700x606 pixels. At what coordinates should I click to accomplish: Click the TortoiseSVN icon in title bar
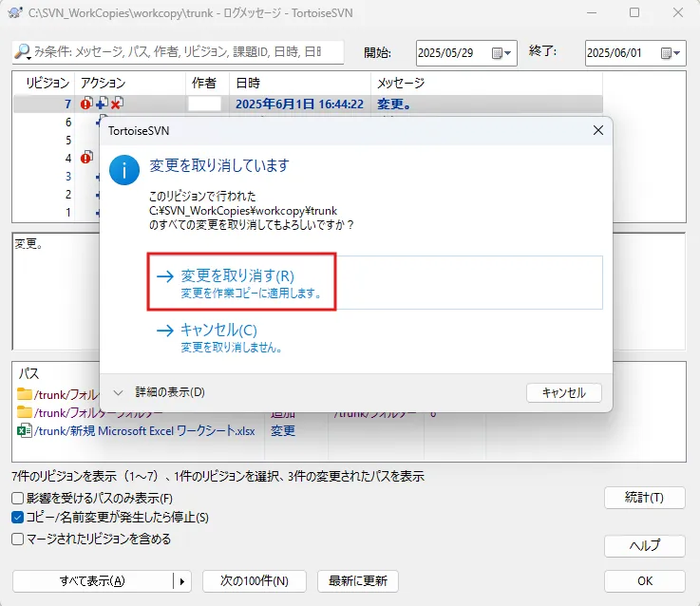tap(15, 12)
